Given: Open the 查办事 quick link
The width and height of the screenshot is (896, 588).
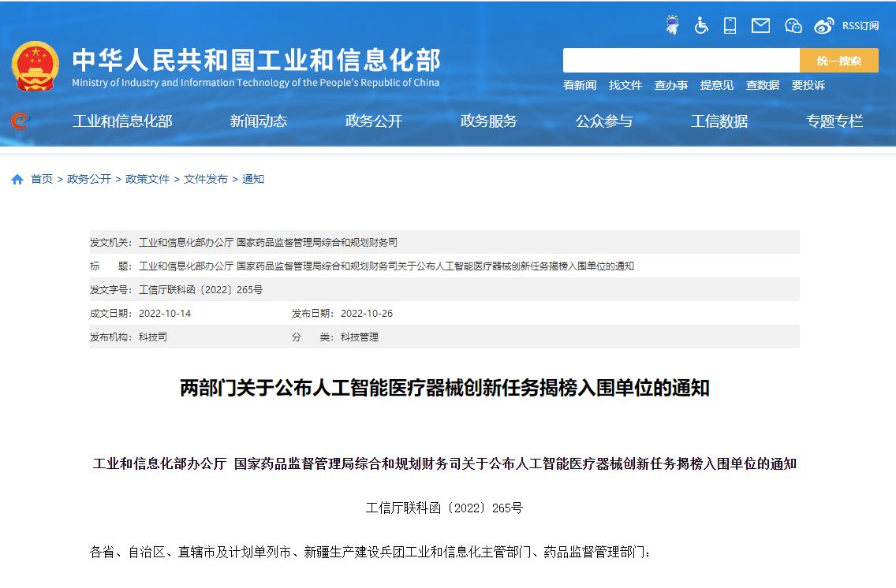Looking at the screenshot, I should (671, 85).
